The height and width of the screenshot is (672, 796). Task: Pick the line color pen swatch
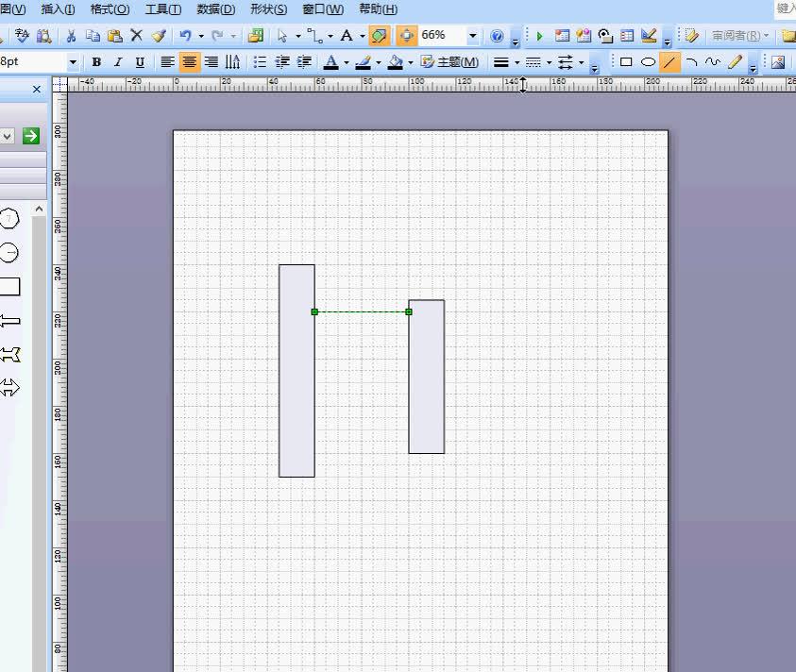click(x=363, y=62)
